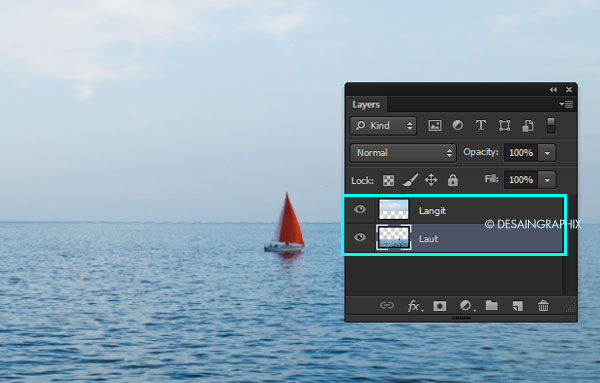Image resolution: width=600 pixels, height=383 pixels.
Task: Open the Fill slider arrow
Action: click(x=547, y=180)
